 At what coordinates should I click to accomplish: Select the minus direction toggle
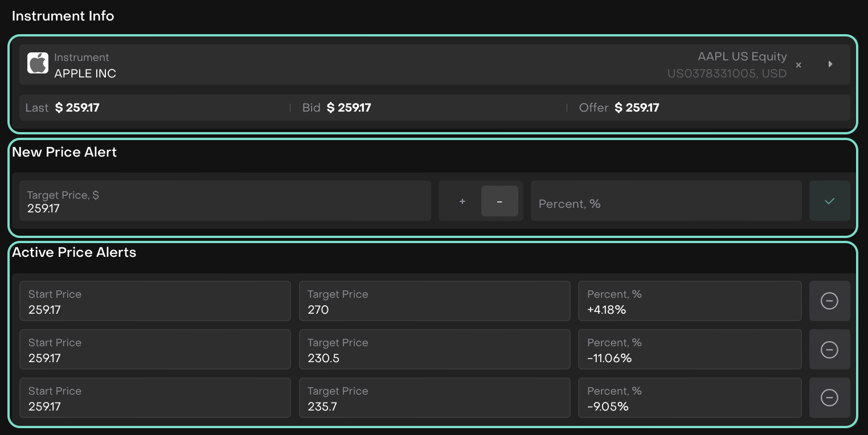click(499, 202)
